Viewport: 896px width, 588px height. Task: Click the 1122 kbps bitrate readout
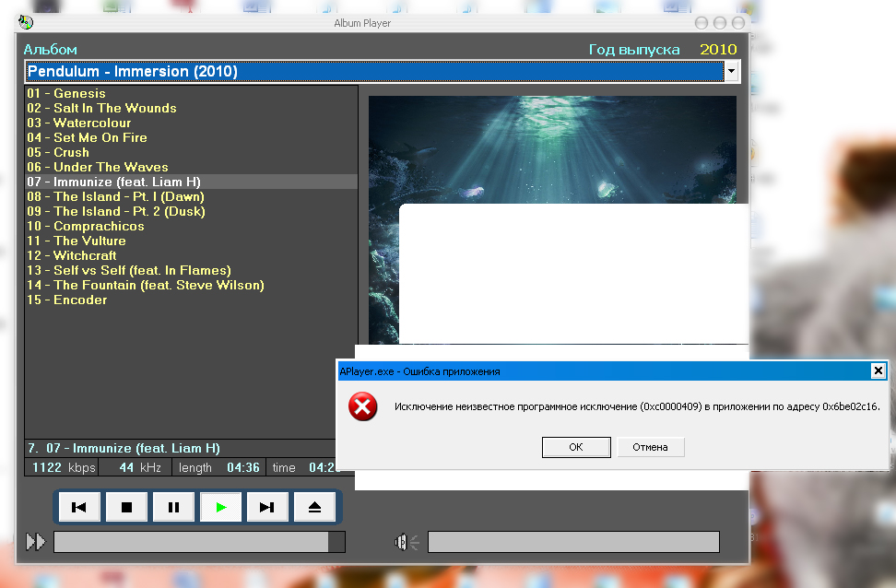64,467
